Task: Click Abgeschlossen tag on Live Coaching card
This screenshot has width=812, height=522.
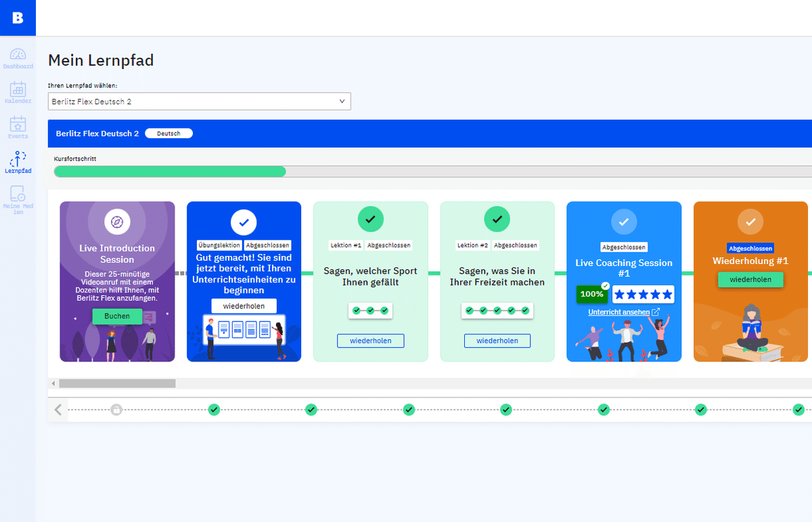Action: tap(624, 247)
